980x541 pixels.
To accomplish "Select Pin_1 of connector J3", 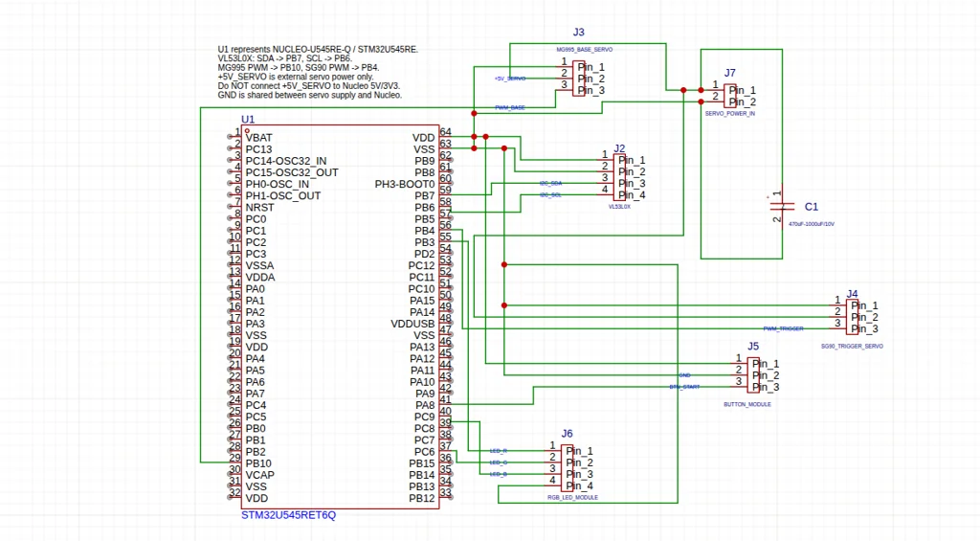I will 591,67.
